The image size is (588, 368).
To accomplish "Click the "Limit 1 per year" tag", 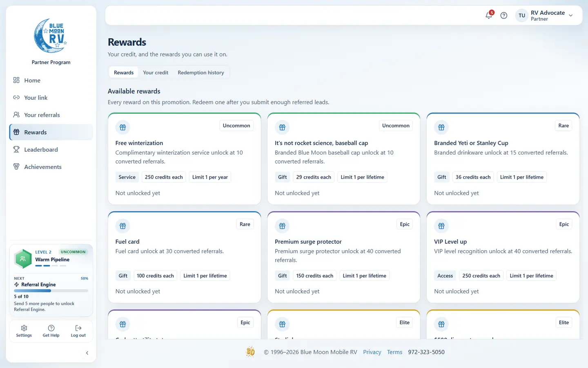I will tap(210, 177).
